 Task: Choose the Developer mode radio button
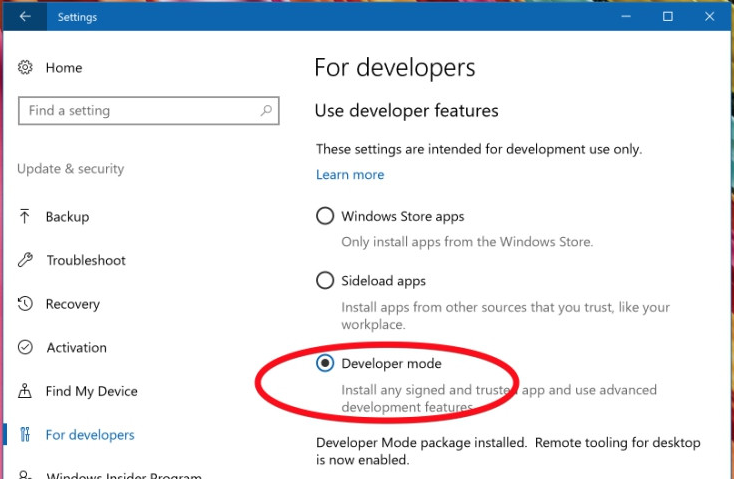[325, 364]
